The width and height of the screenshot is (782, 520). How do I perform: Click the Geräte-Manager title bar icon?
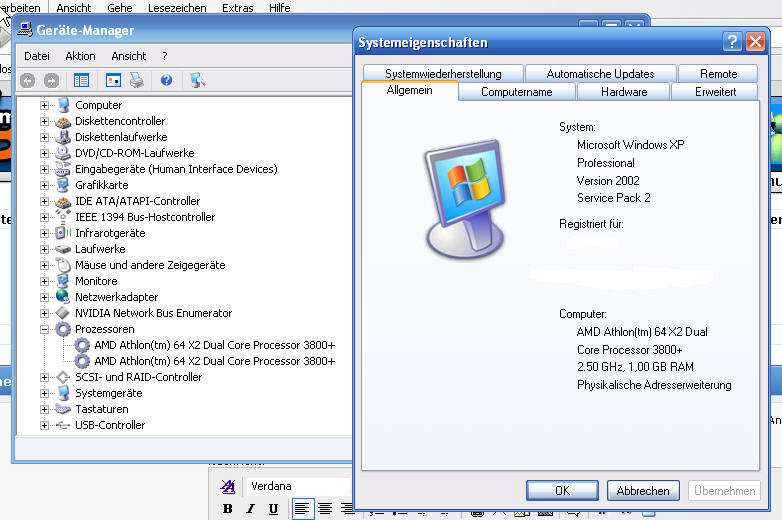point(25,29)
